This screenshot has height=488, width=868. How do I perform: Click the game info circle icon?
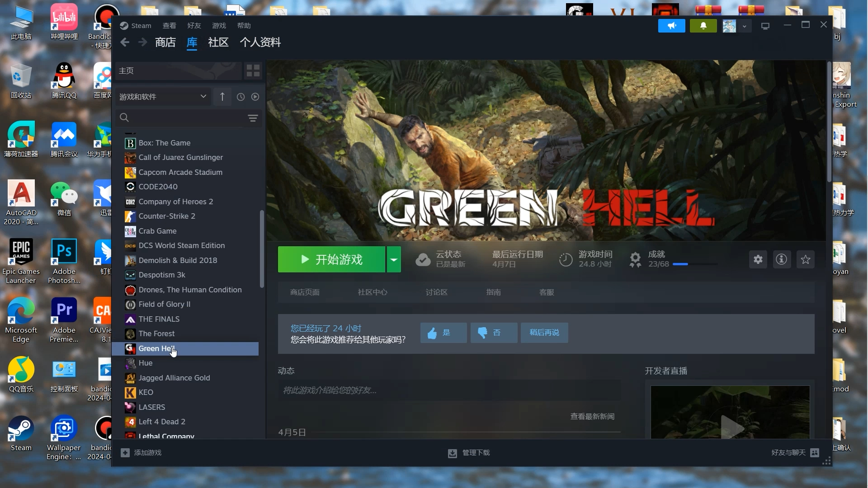tap(781, 259)
